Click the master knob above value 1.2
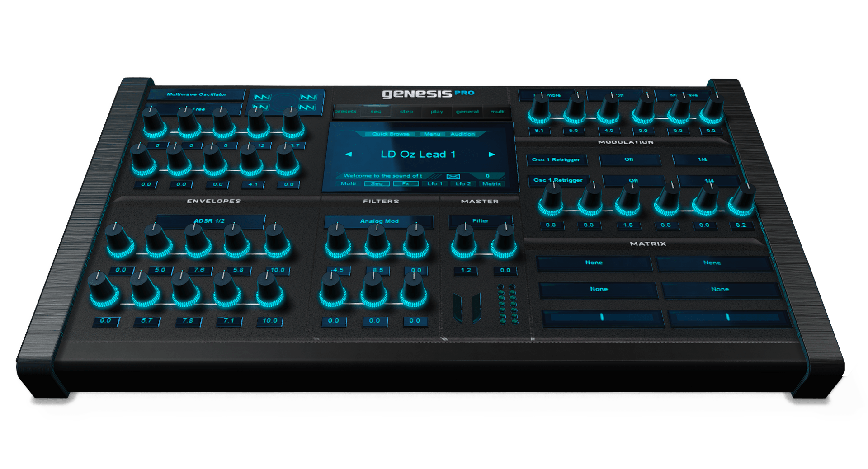This screenshot has height=469, width=868. 464,242
